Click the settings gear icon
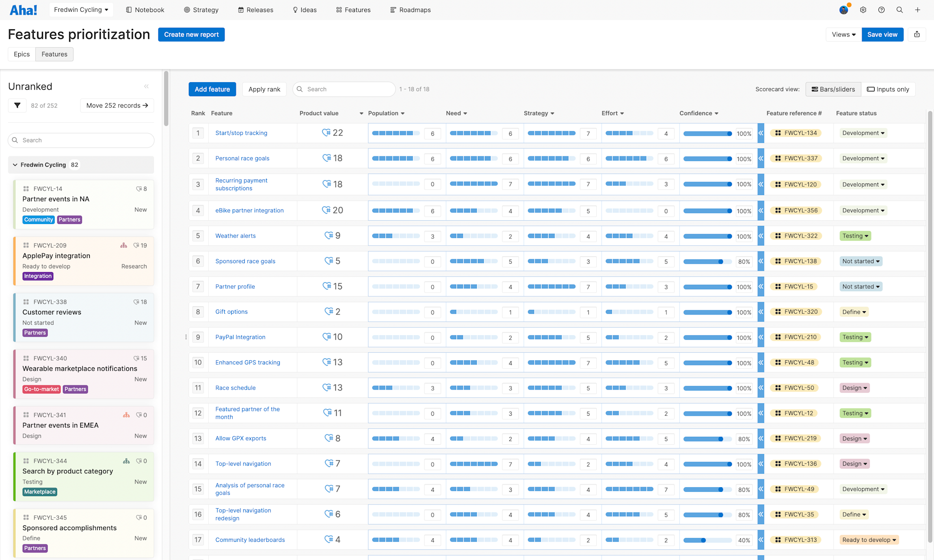The height and width of the screenshot is (560, 934). [863, 10]
